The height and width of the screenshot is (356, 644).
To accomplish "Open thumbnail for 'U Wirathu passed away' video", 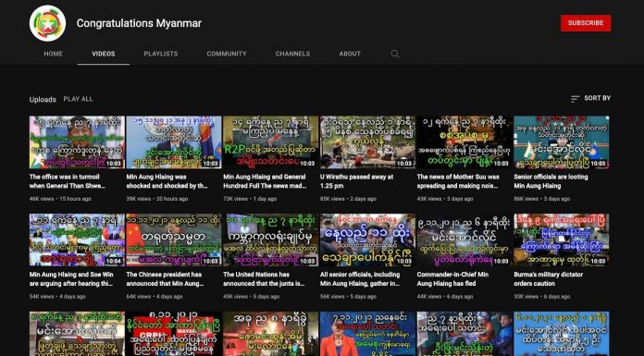I will click(367, 142).
